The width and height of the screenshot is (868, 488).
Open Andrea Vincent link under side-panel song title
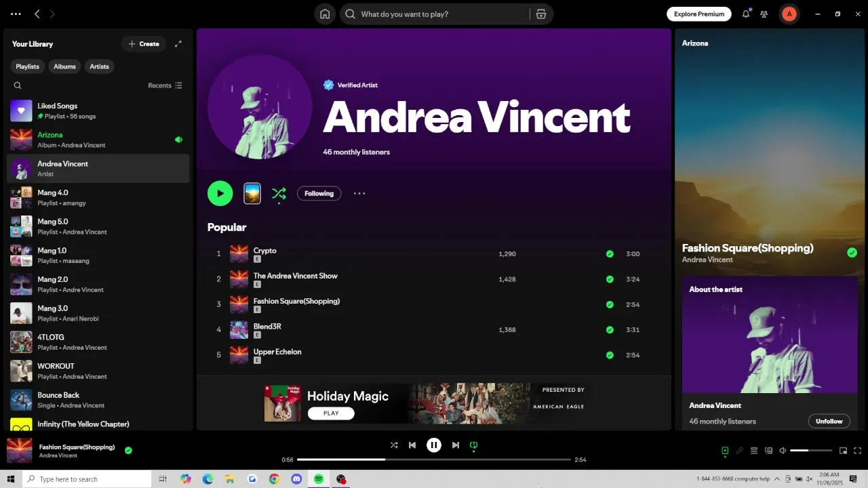pos(707,260)
